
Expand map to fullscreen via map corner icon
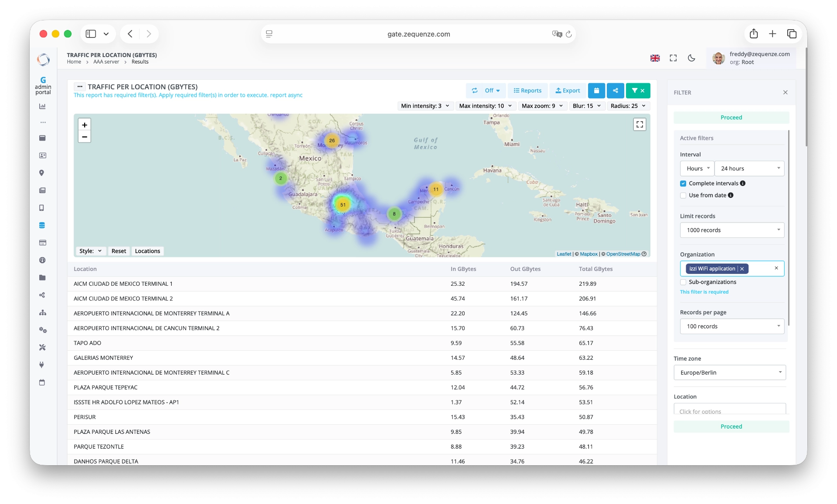click(x=640, y=125)
